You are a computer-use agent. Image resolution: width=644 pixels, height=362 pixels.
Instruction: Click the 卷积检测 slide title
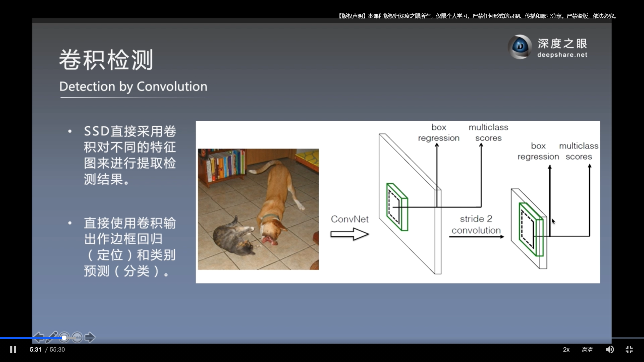(106, 60)
